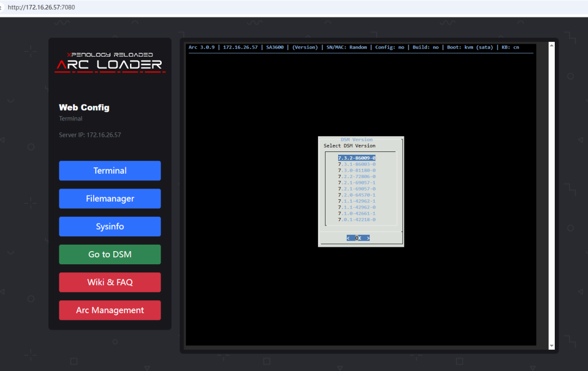Click the browser address bar URL
588x371 pixels.
[41, 7]
